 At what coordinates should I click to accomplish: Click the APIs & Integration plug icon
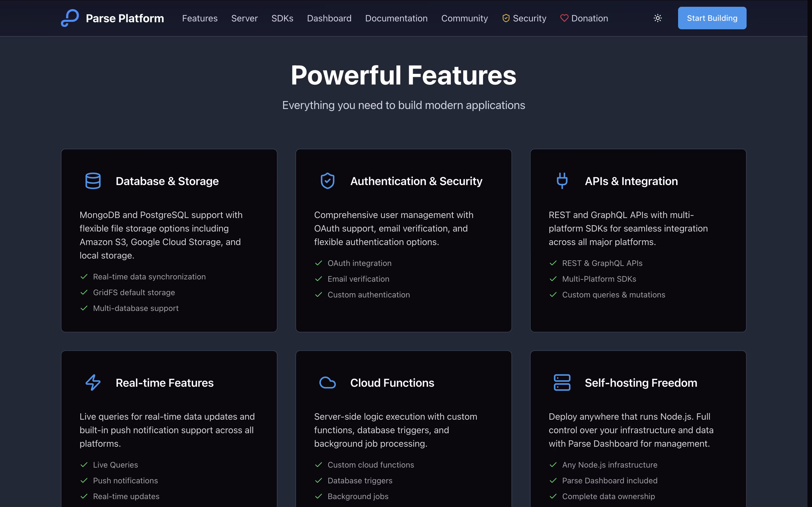562,181
